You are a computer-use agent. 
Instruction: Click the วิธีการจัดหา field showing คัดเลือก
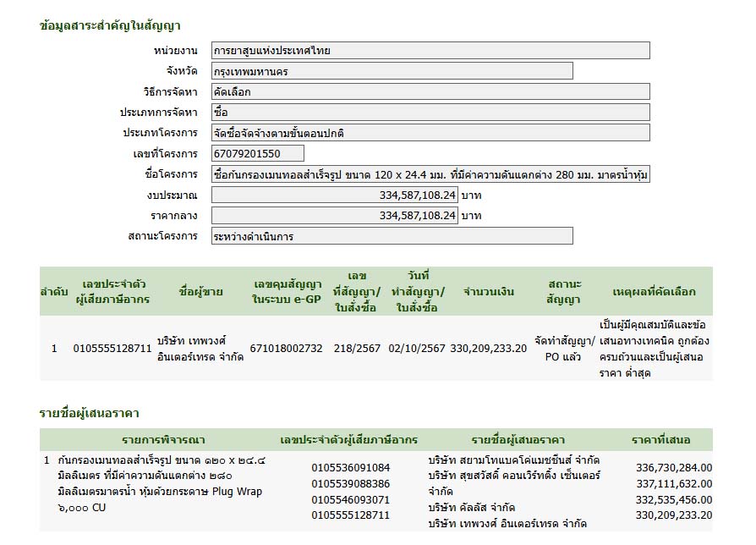pyautogui.click(x=430, y=91)
